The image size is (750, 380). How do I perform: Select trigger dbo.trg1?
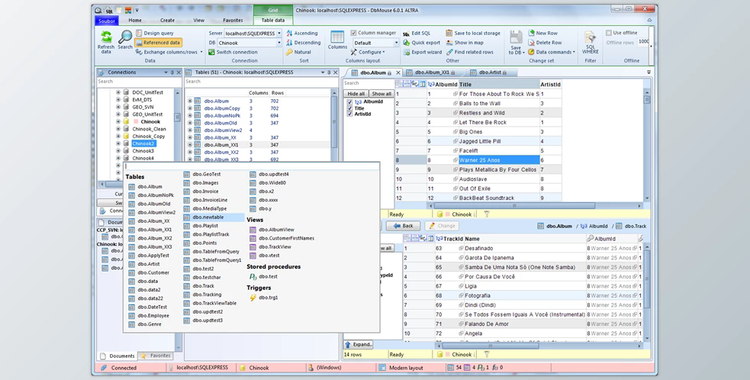coord(268,298)
